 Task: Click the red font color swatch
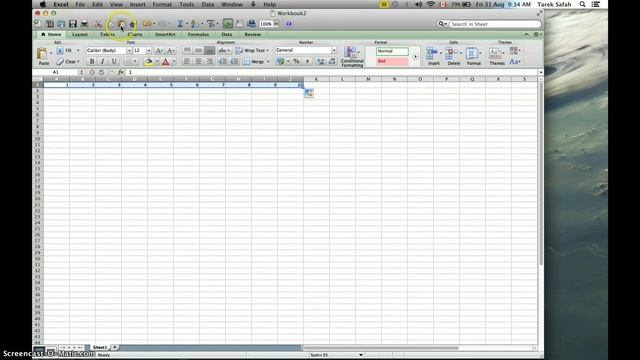pos(166,62)
